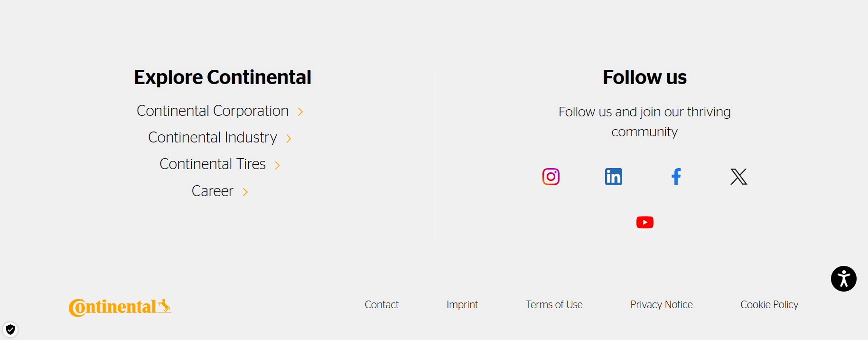Click the Career link text
Viewport: 868px width, 340px height.
coord(212,191)
